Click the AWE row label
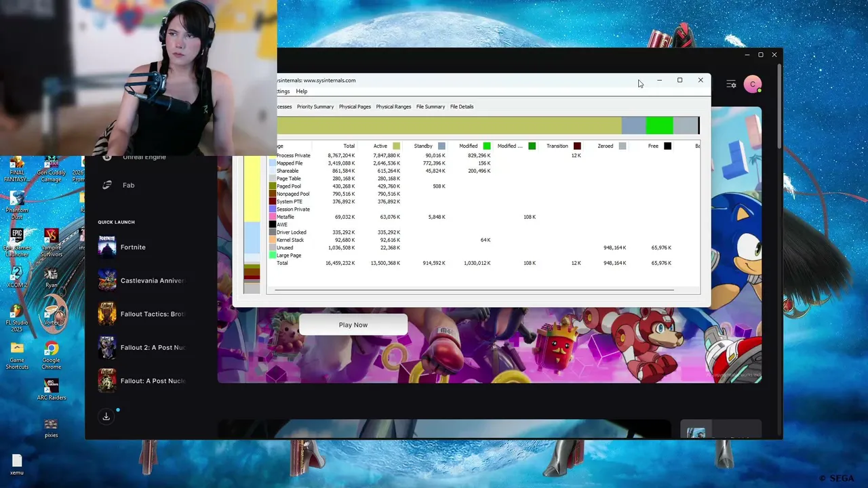 coord(281,224)
